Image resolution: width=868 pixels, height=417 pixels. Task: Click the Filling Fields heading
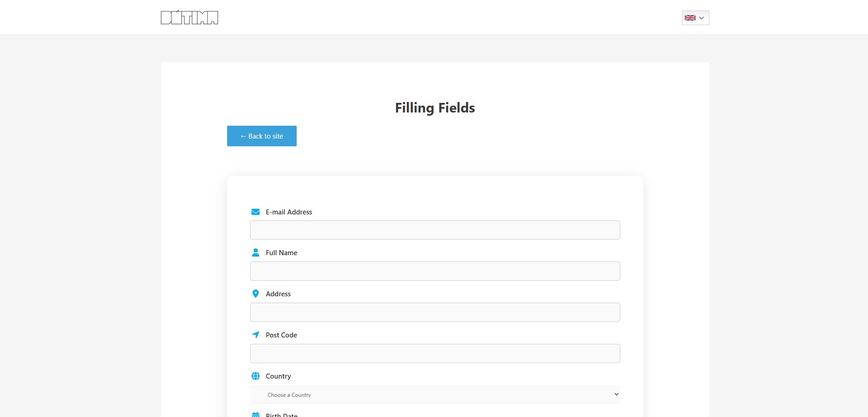point(435,108)
